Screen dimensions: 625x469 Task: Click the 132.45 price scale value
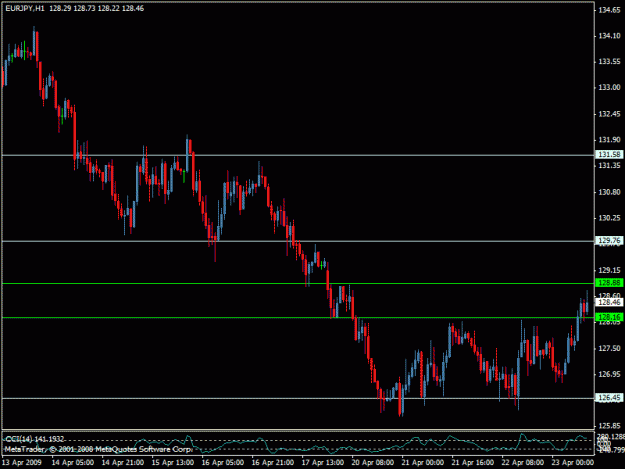[609, 114]
